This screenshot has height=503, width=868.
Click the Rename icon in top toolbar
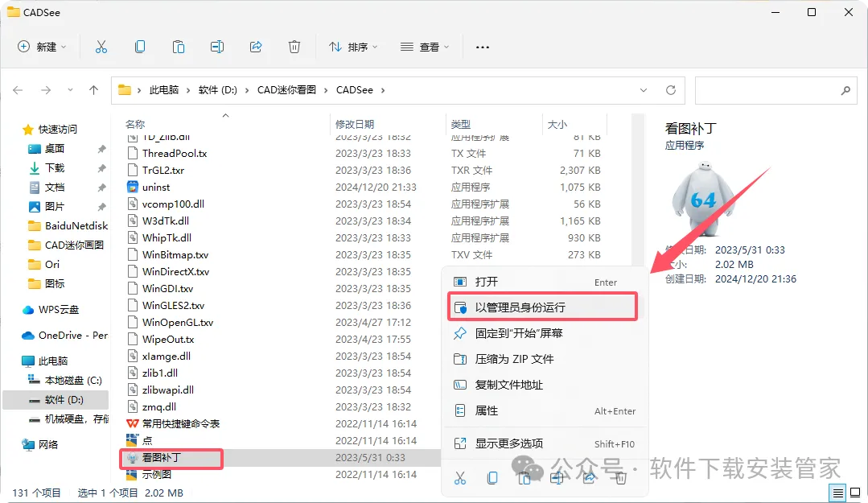point(217,47)
